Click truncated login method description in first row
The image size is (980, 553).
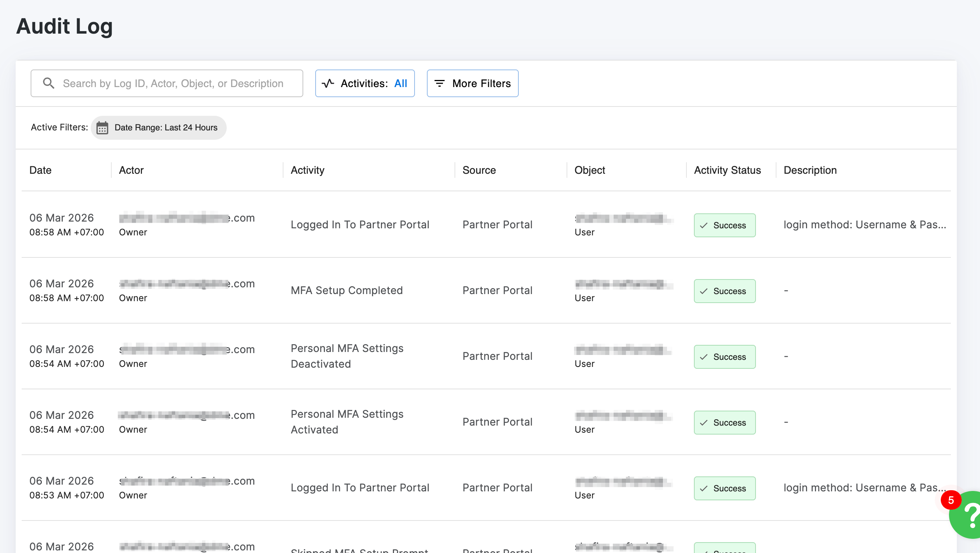coord(864,225)
